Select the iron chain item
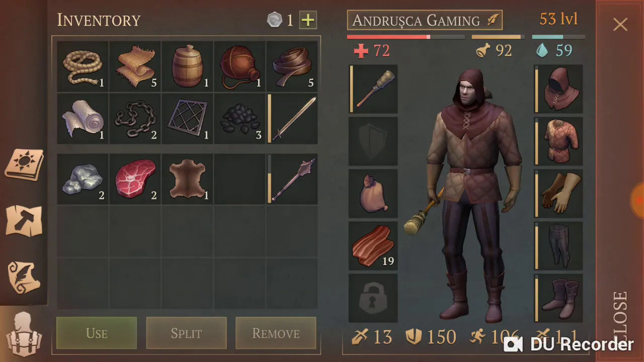 point(135,119)
